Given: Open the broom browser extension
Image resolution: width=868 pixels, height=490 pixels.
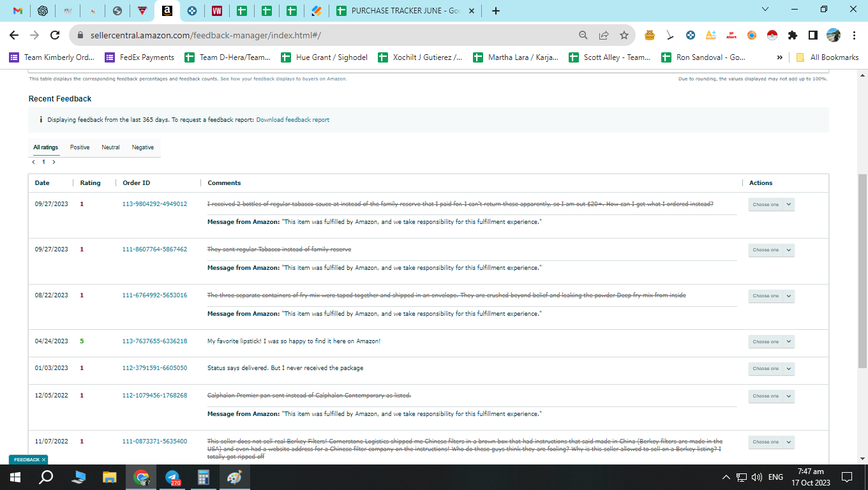Looking at the screenshot, I should tap(670, 35).
